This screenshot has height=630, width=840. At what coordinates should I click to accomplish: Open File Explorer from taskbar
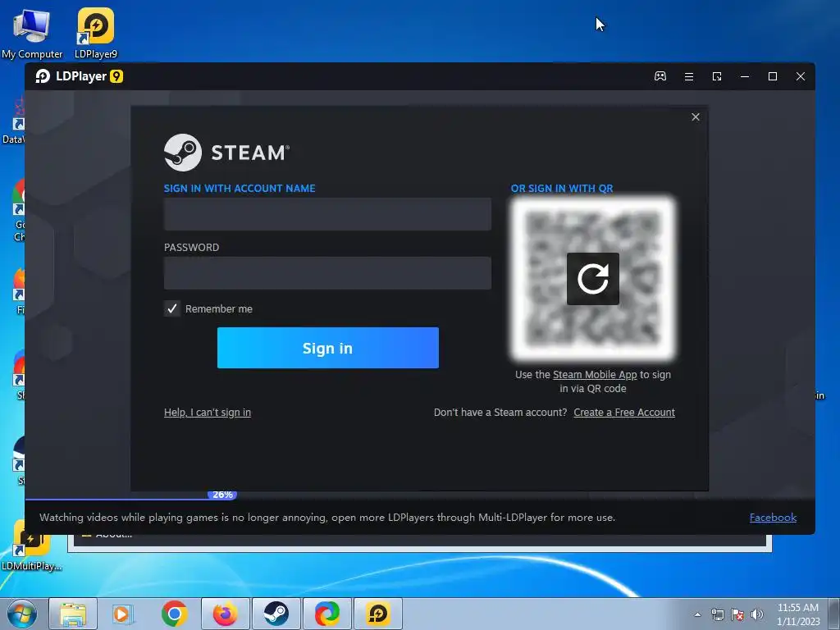click(x=73, y=614)
